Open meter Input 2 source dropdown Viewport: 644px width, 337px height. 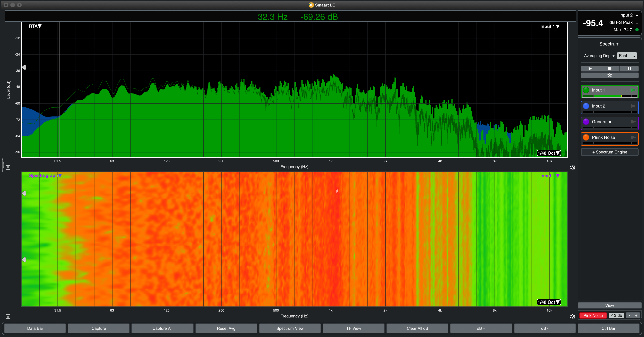click(629, 15)
